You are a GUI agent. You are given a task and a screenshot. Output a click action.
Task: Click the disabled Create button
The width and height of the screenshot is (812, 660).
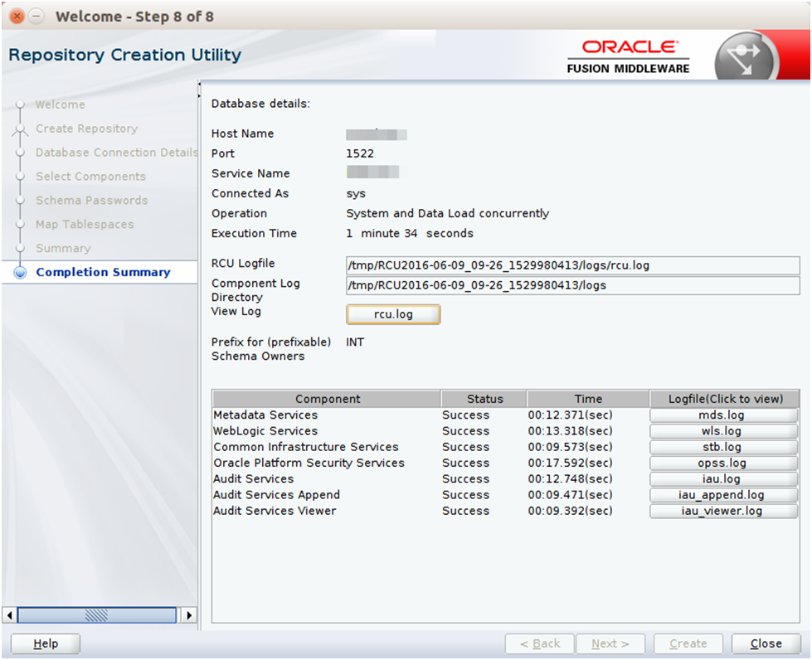point(688,643)
